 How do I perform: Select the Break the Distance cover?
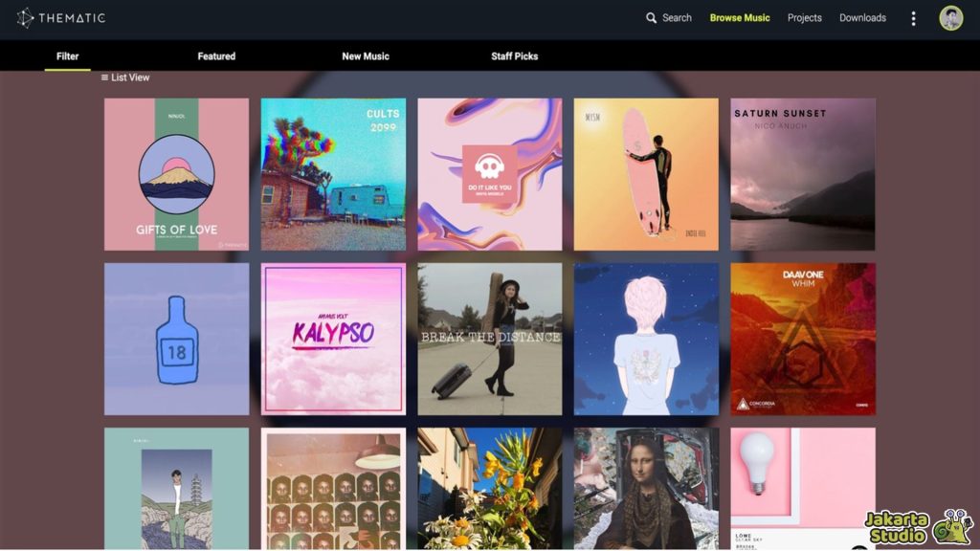click(489, 339)
